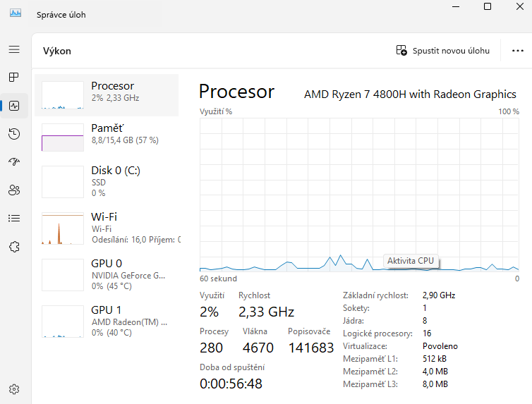The width and height of the screenshot is (532, 404).
Task: Click the CPU utilization graph area
Action: point(359,194)
